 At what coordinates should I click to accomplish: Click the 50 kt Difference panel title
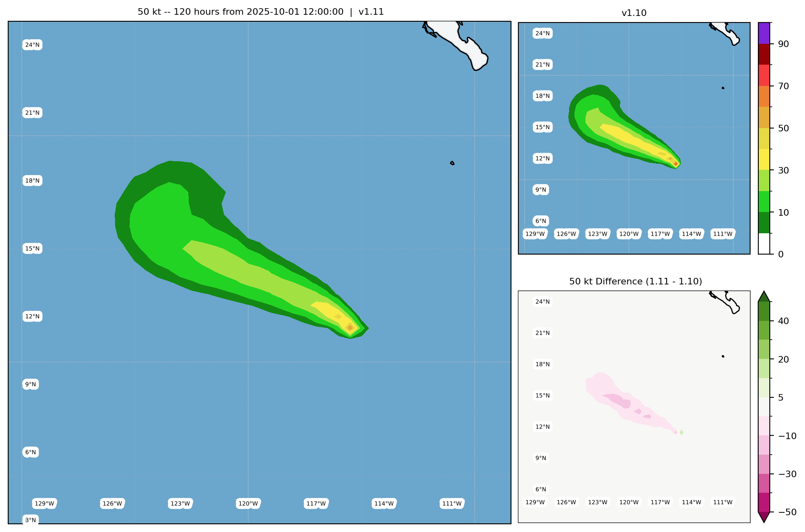click(x=635, y=282)
